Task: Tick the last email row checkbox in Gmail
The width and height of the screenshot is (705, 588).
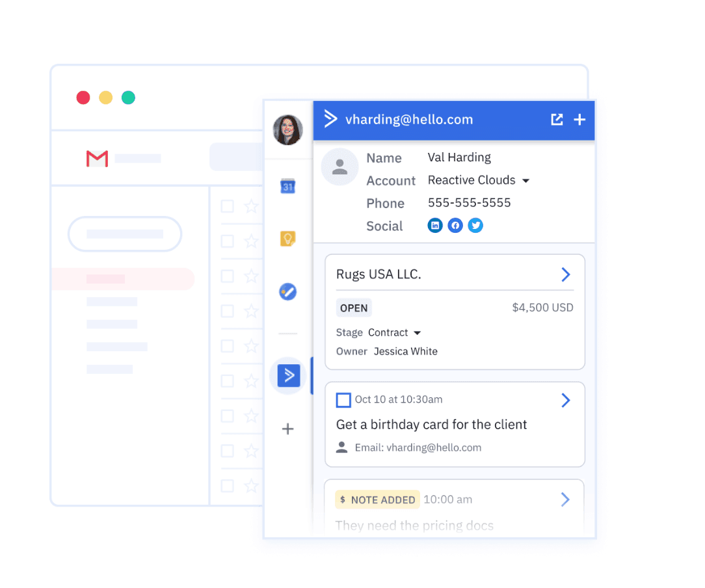Action: [x=228, y=486]
